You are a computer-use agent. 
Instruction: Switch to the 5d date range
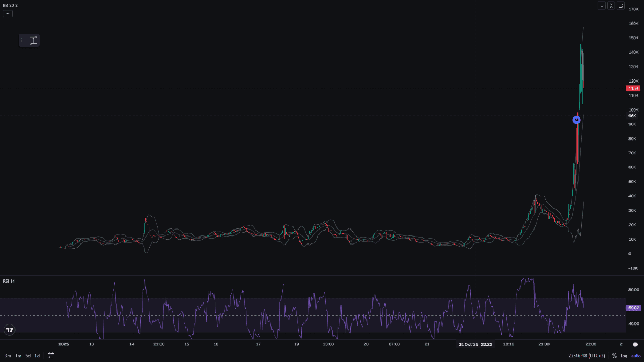[28, 356]
